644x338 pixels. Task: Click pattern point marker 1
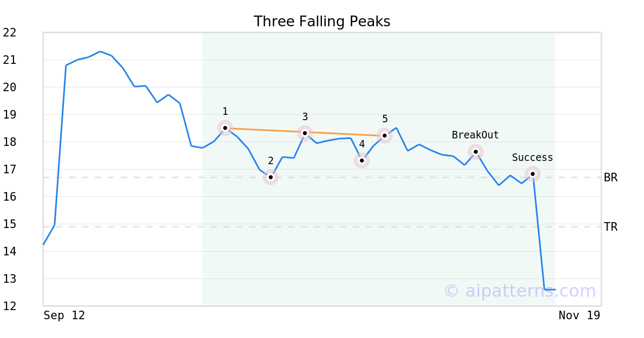tap(225, 128)
